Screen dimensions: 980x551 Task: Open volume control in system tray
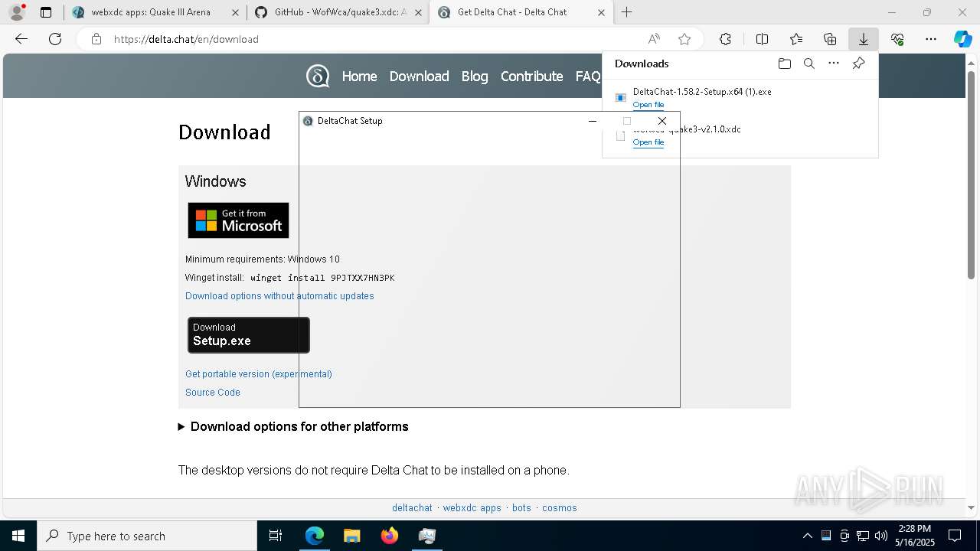pyautogui.click(x=880, y=536)
